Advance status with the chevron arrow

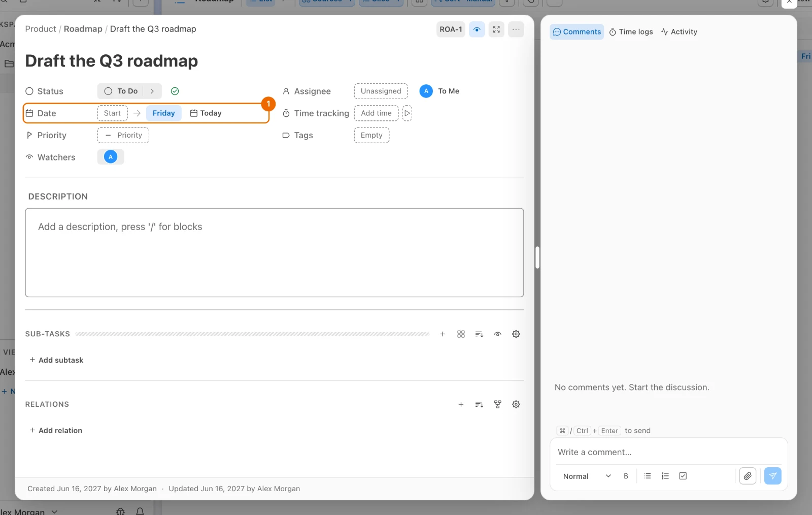click(152, 91)
